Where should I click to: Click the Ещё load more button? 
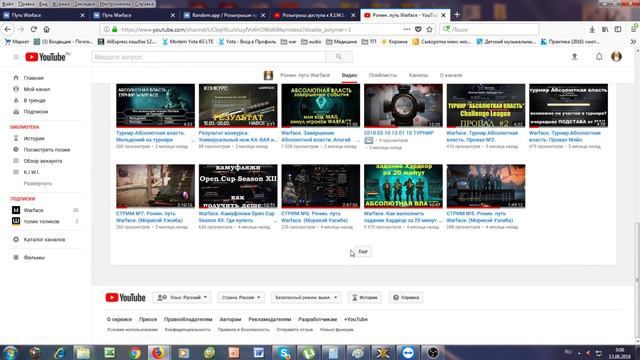362,251
